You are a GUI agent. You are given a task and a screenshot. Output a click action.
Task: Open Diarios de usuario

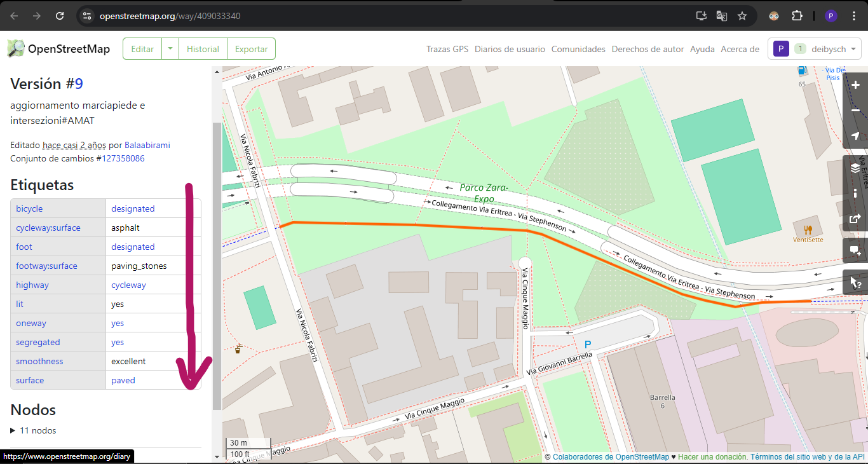(x=510, y=49)
